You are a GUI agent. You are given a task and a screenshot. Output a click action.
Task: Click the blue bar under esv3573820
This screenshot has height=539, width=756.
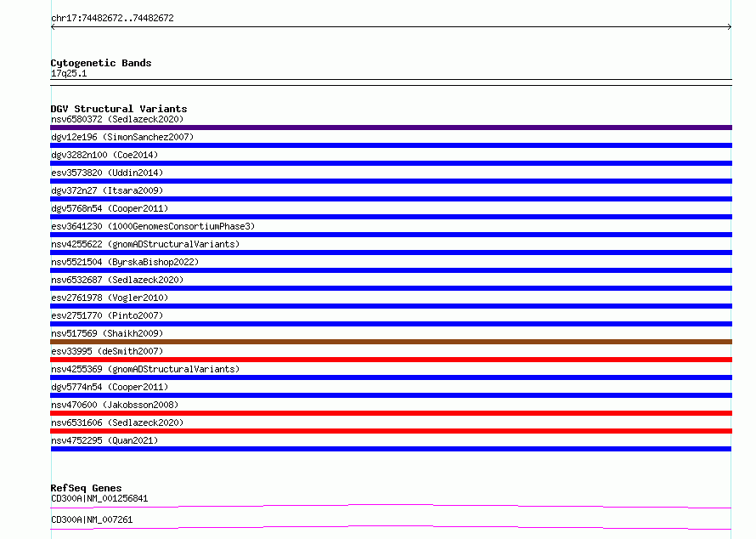click(391, 181)
